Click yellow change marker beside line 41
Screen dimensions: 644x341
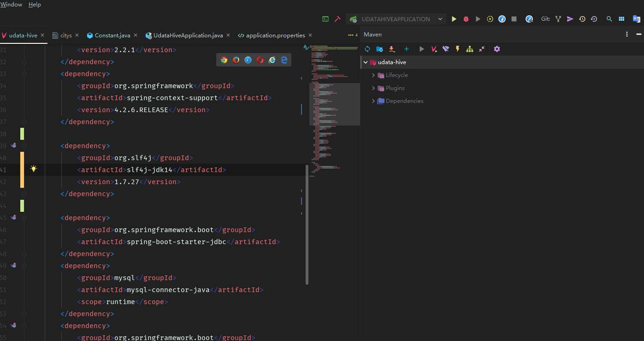[x=22, y=169]
